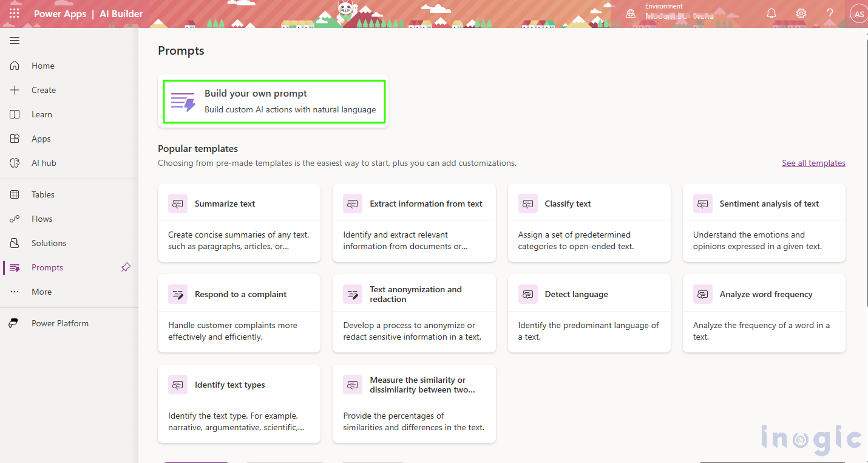This screenshot has width=868, height=463.
Task: Click Build your own prompt title
Action: (256, 94)
